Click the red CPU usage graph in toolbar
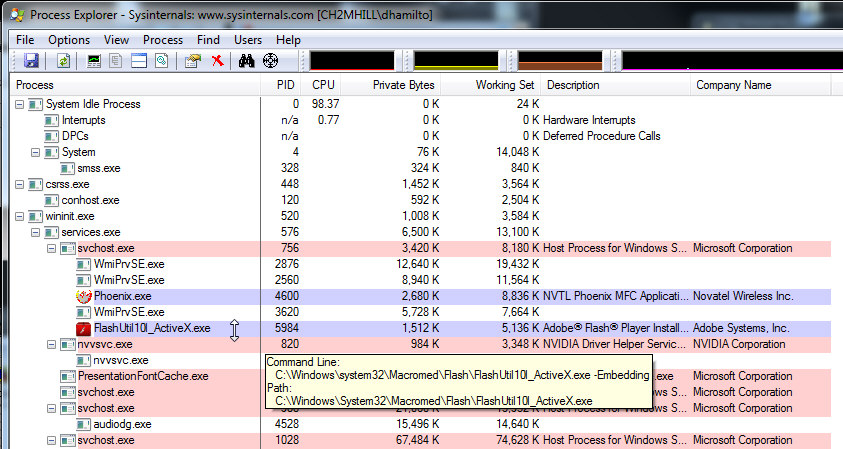Image resolution: width=843 pixels, height=449 pixels. pyautogui.click(x=352, y=61)
